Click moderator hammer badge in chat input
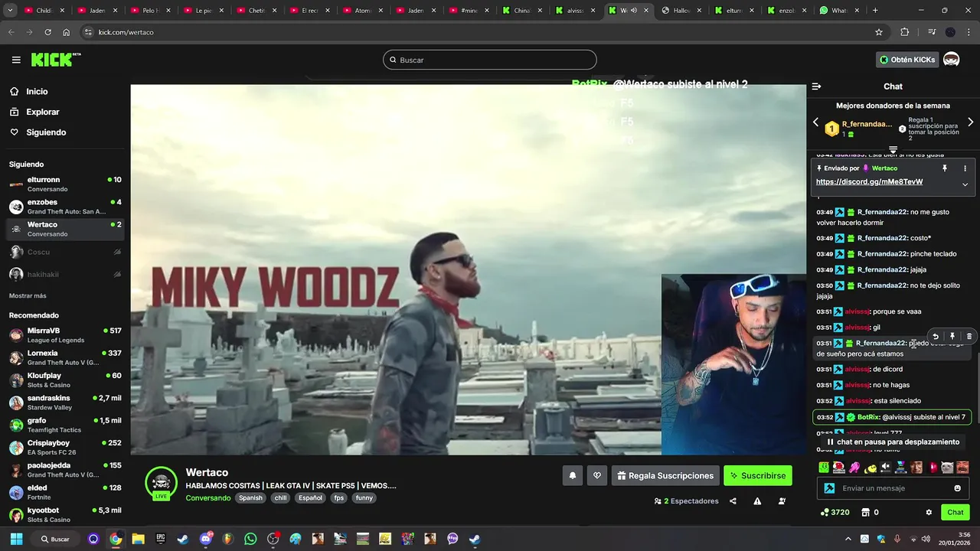This screenshot has height=551, width=980. coord(829,488)
